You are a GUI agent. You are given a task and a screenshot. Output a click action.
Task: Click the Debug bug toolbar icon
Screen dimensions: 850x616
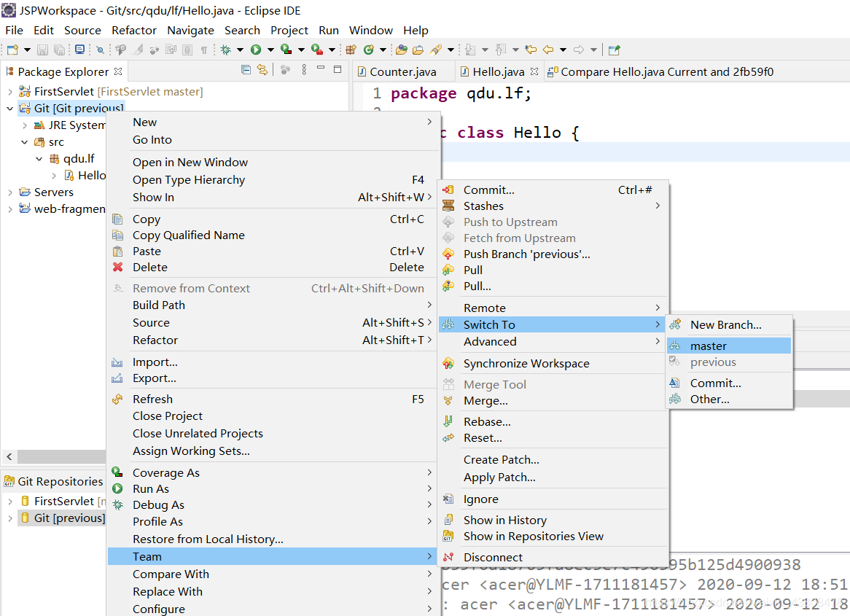pos(226,50)
